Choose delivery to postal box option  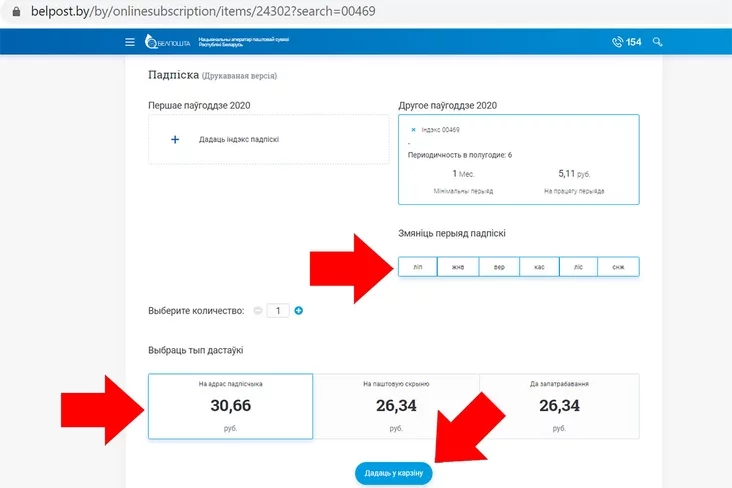pyautogui.click(x=396, y=406)
